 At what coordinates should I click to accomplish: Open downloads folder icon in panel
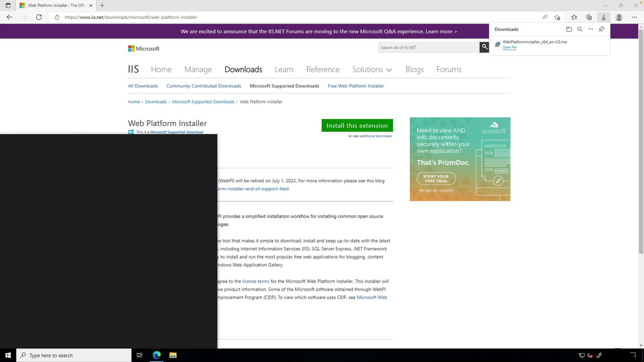(569, 29)
